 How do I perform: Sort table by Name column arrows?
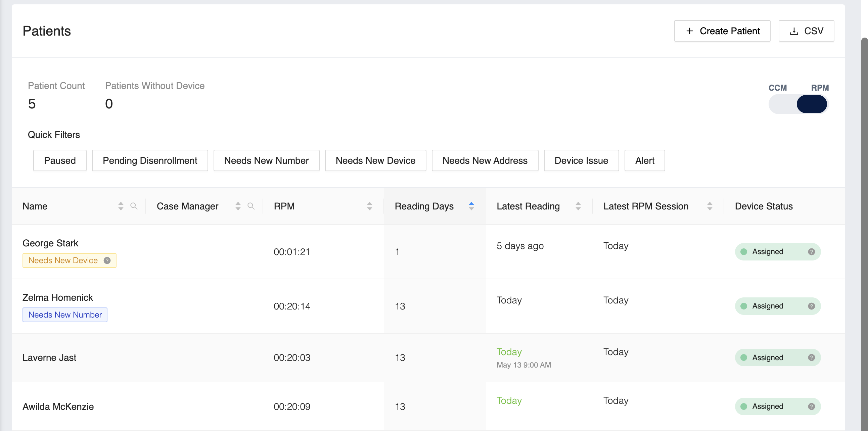[x=121, y=206]
